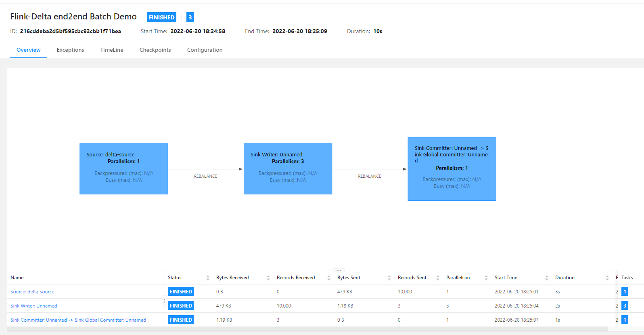Click Bytes Received 1.19 KB in Sink Committer row

224,320
